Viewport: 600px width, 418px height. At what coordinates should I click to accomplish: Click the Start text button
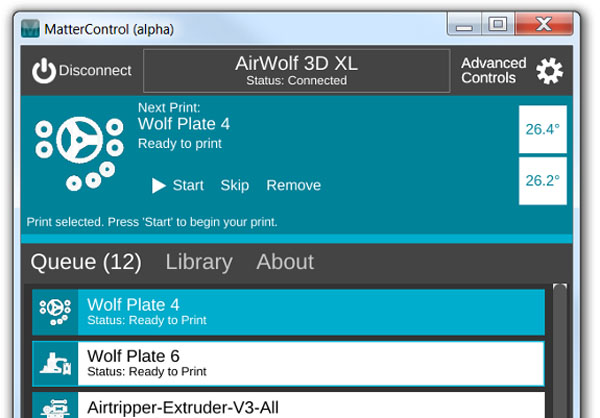click(x=188, y=185)
